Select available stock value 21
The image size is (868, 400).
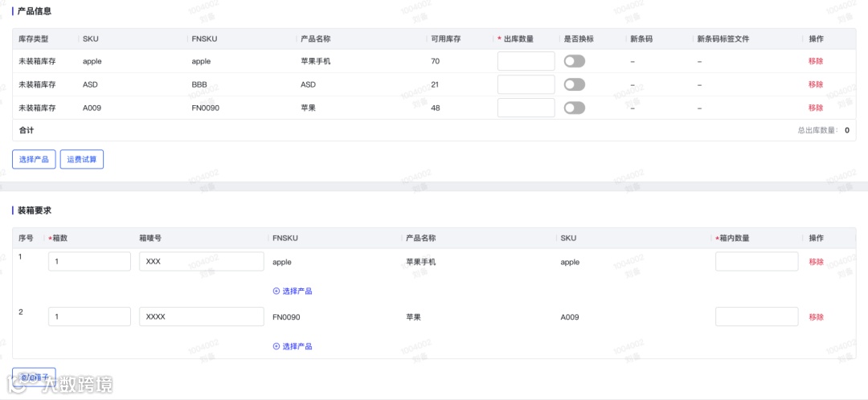435,84
